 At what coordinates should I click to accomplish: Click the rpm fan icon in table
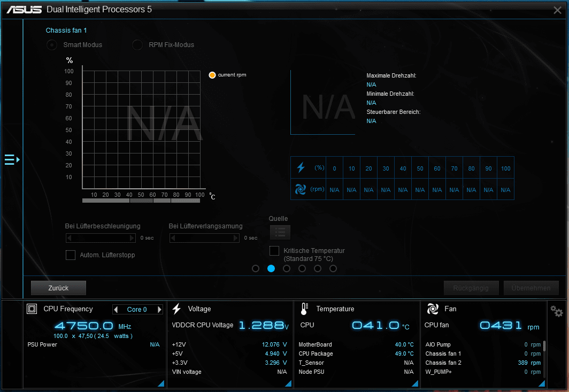tap(301, 189)
